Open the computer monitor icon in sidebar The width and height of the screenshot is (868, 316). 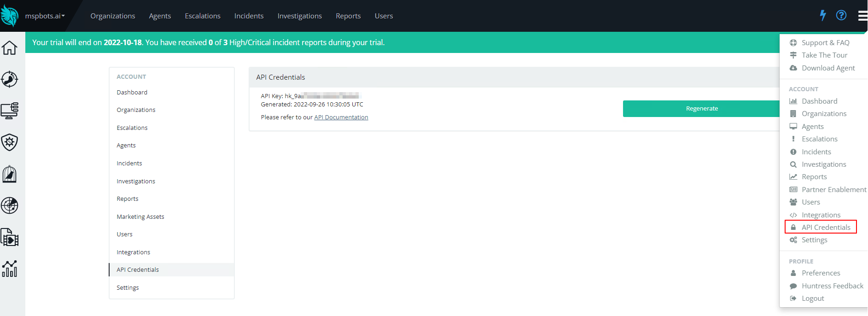coord(10,111)
